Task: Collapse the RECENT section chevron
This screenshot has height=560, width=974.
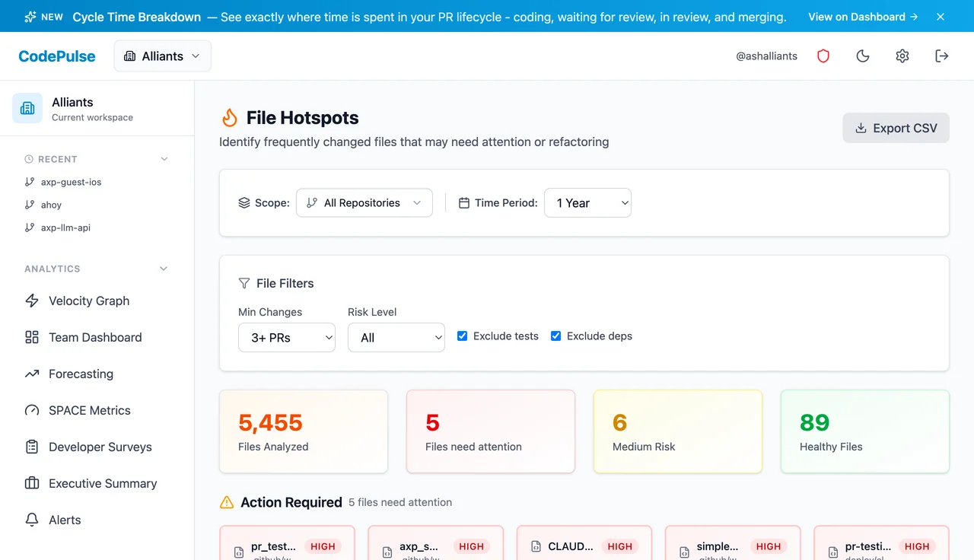Action: point(164,159)
